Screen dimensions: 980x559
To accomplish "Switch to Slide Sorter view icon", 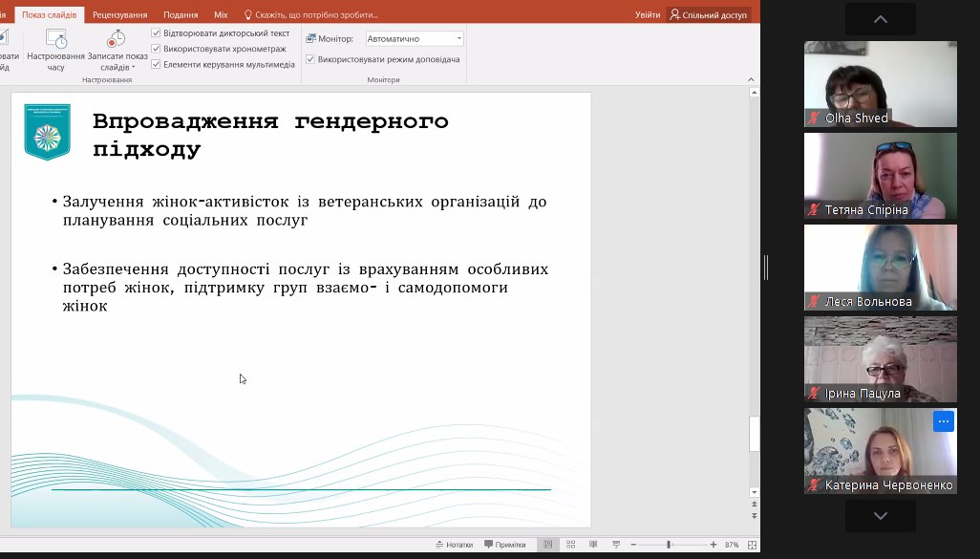I will (570, 545).
